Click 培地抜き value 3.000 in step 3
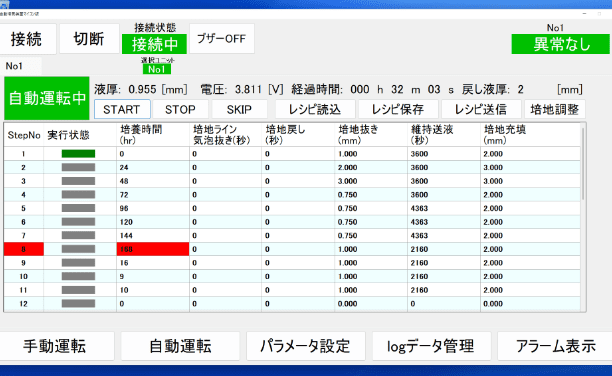Image resolution: width=612 pixels, height=376 pixels. (371, 181)
